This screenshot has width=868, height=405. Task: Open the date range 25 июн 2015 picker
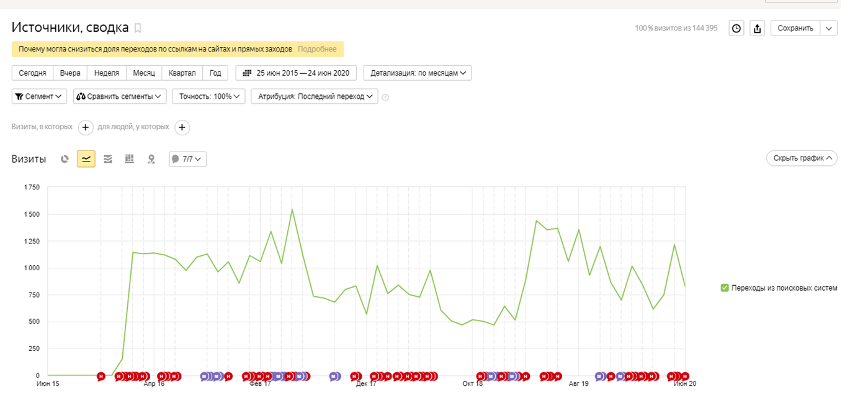[x=296, y=73]
